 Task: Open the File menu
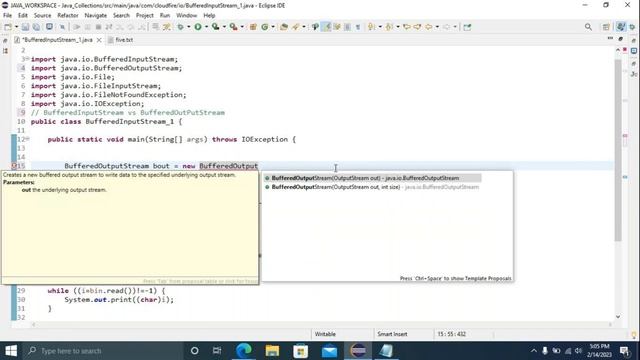point(7,15)
